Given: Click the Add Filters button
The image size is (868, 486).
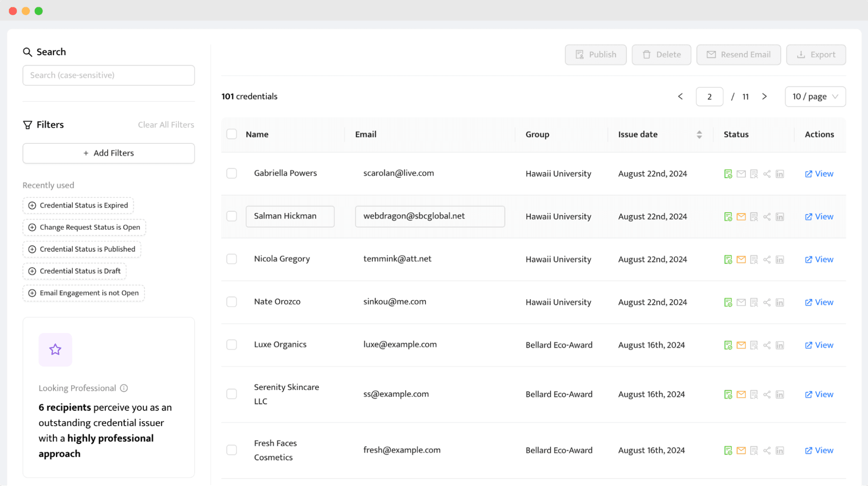Looking at the screenshot, I should [108, 153].
